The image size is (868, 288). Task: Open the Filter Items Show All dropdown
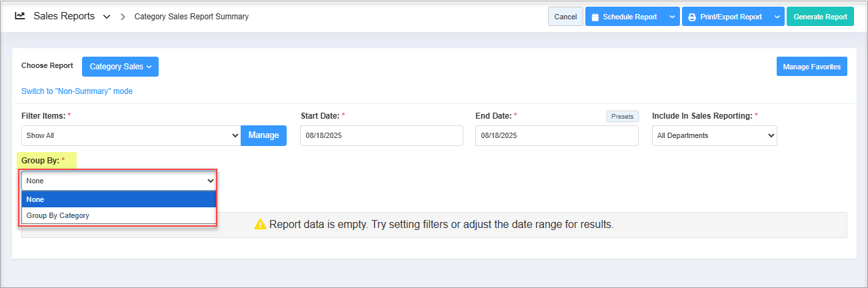(131, 135)
